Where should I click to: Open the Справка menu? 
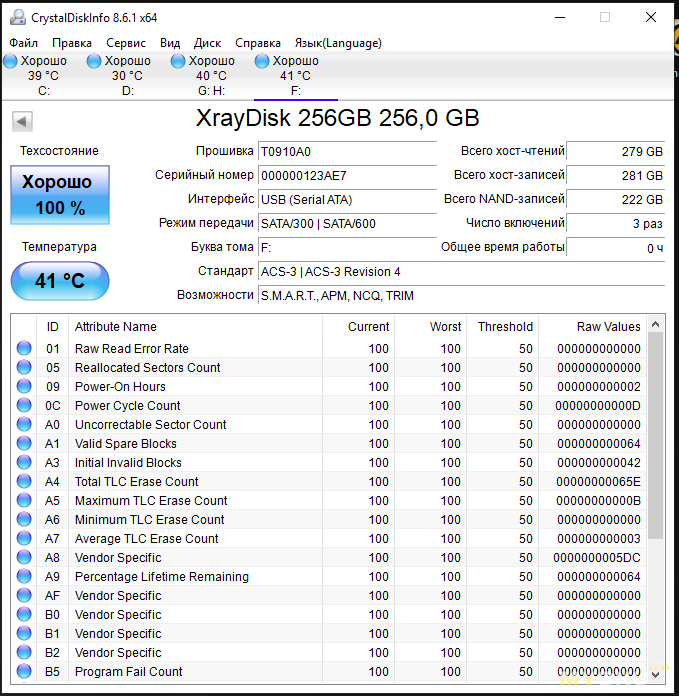pos(258,43)
